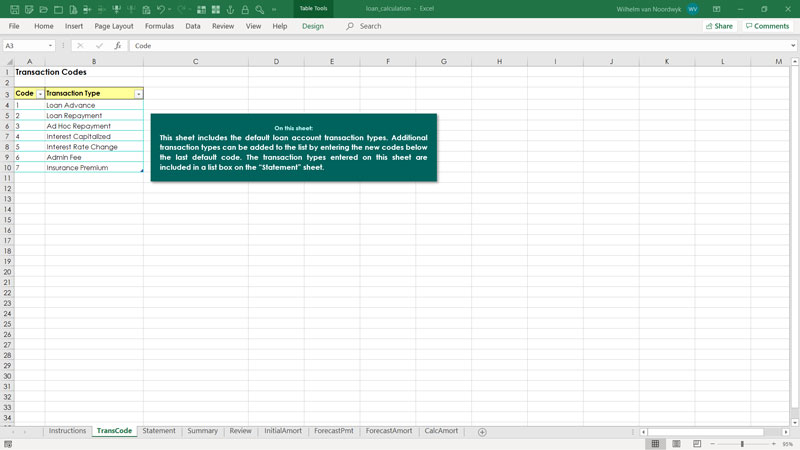Open the Transaction Type filter dropdown
This screenshot has height=450, width=800.
coord(138,94)
